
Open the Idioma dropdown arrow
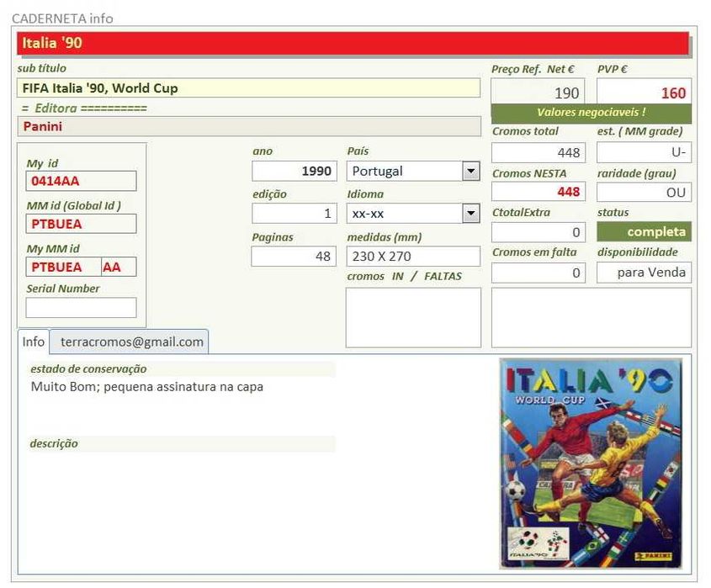pos(471,213)
